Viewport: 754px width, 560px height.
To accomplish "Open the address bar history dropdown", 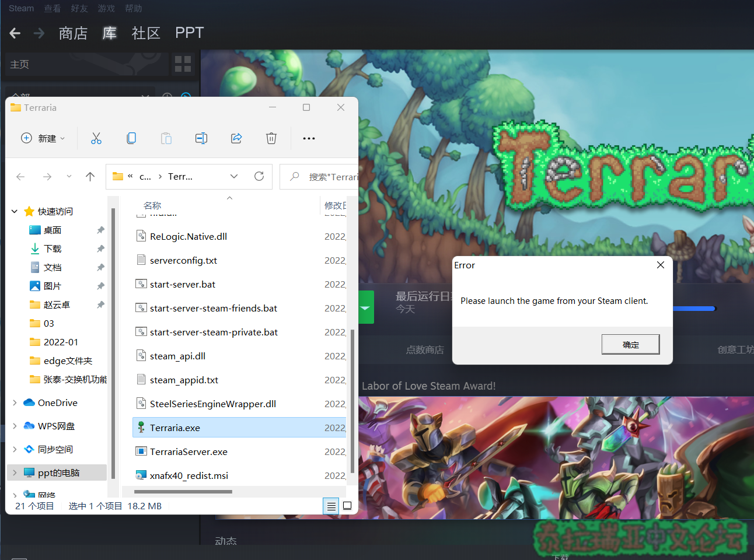I will tap(234, 176).
